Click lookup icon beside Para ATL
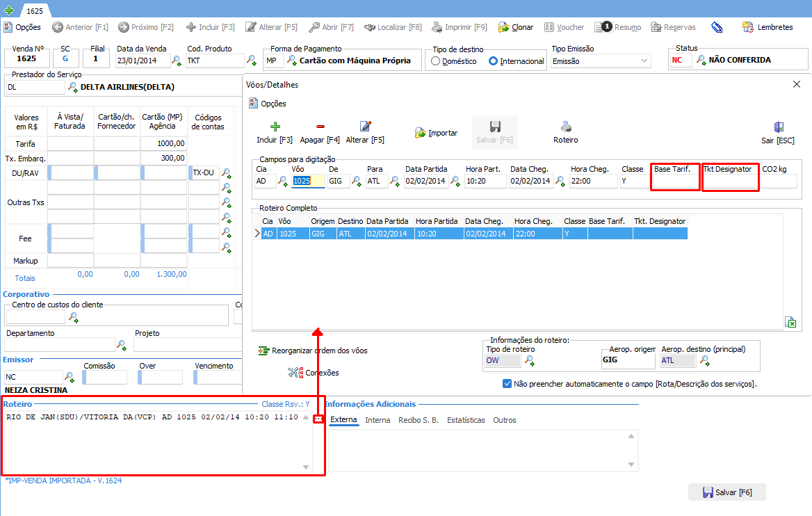 (395, 181)
